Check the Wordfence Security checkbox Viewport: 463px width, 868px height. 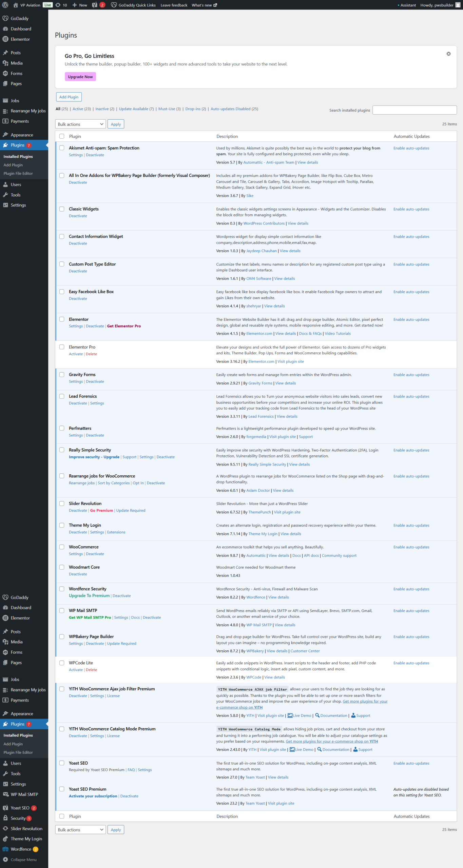click(62, 589)
